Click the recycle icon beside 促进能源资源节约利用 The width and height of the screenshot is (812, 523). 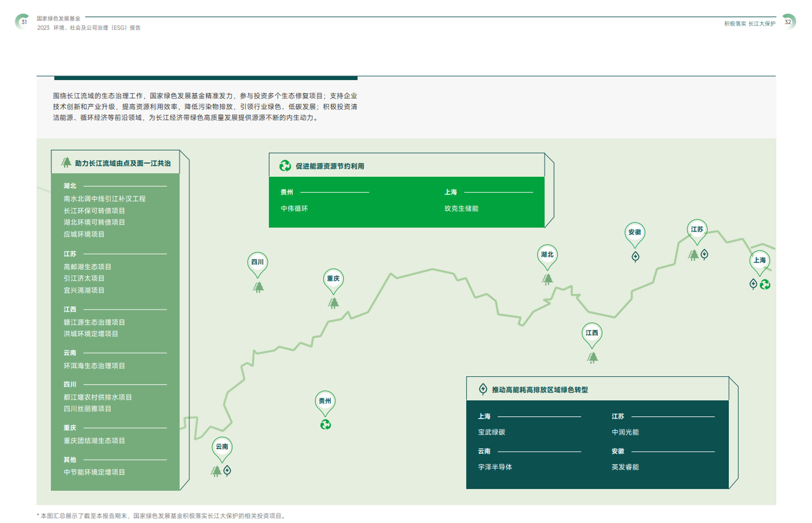click(x=285, y=166)
